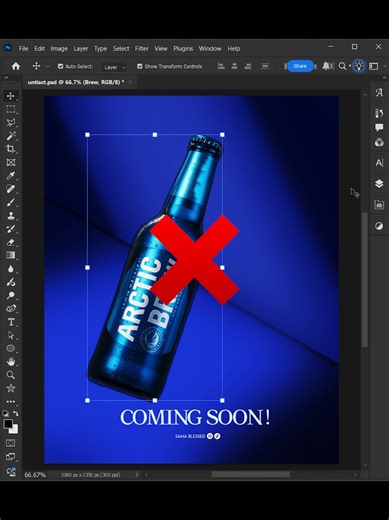Open the Filter menu

(142, 49)
